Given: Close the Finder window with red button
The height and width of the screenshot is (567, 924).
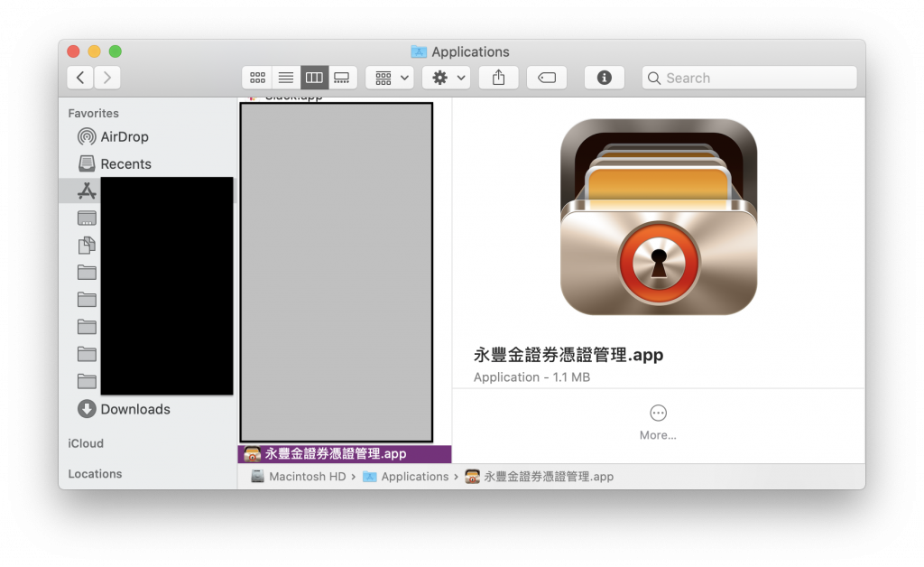Looking at the screenshot, I should pyautogui.click(x=73, y=51).
